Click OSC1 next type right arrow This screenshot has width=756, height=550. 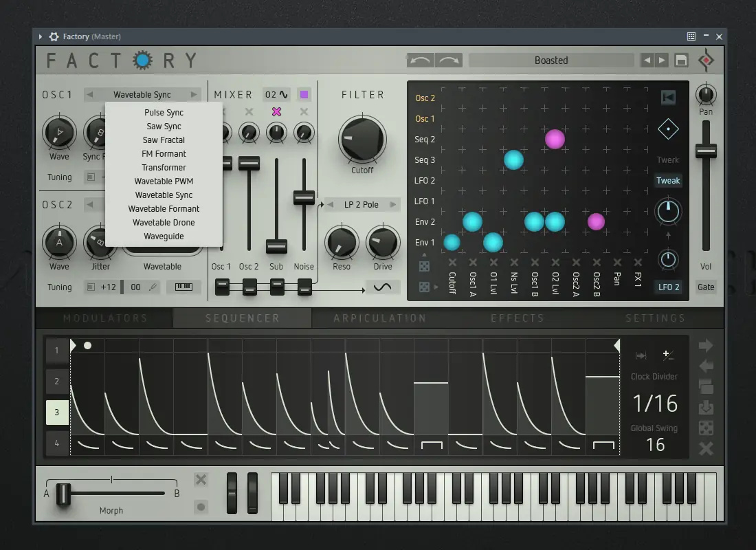point(194,95)
